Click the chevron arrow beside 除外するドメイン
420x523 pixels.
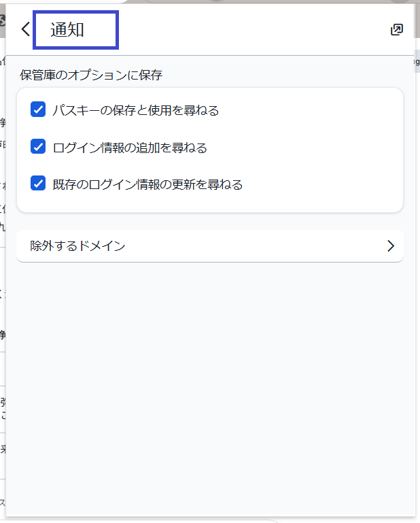click(390, 246)
